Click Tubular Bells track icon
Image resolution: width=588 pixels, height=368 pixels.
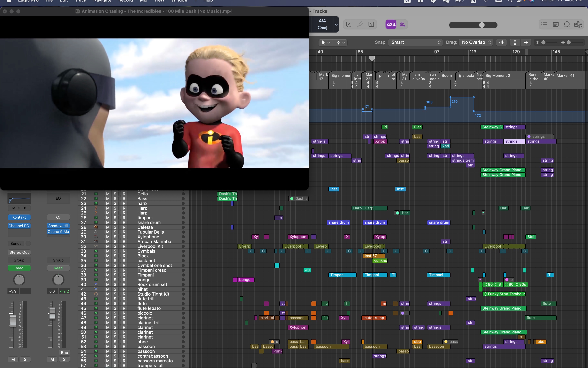pyautogui.click(x=96, y=232)
